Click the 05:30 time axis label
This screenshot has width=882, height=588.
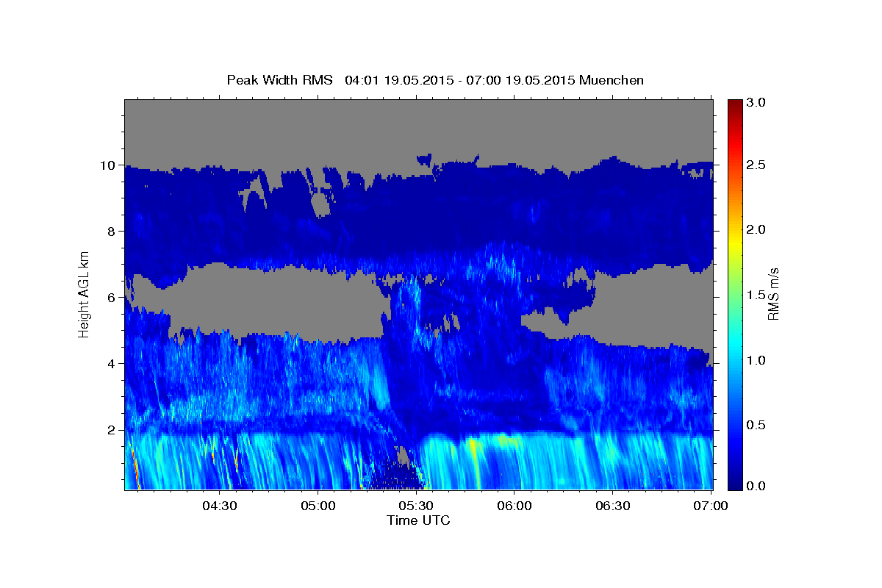pyautogui.click(x=417, y=506)
